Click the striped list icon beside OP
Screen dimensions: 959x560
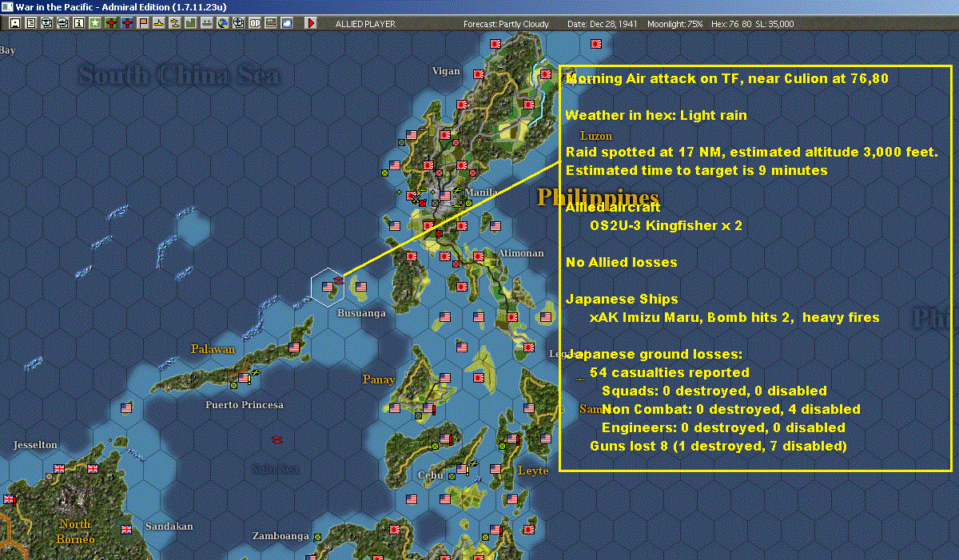coord(271,23)
